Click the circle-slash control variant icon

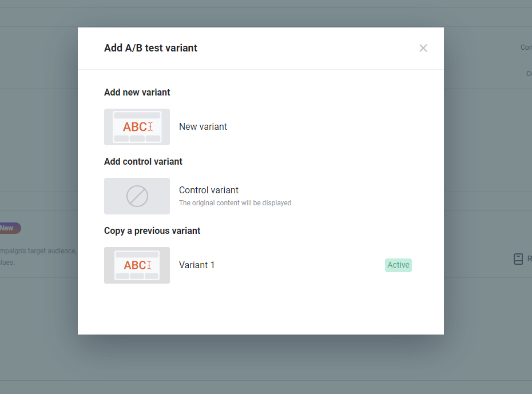[x=137, y=196]
